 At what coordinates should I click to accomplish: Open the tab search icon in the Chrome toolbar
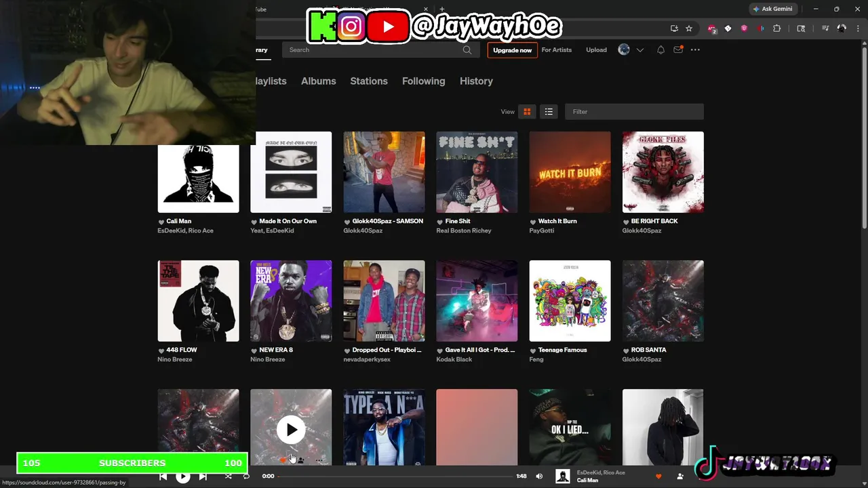[801, 28]
